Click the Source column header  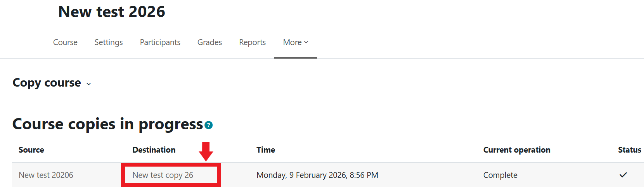(x=31, y=150)
